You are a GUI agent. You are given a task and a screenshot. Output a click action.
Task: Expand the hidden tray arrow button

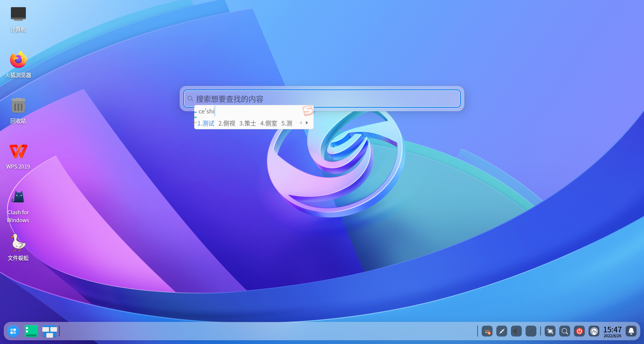coord(531,331)
